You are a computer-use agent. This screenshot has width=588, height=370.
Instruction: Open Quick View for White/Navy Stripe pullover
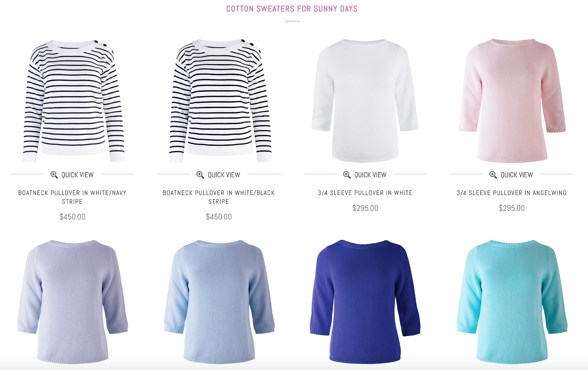(72, 175)
